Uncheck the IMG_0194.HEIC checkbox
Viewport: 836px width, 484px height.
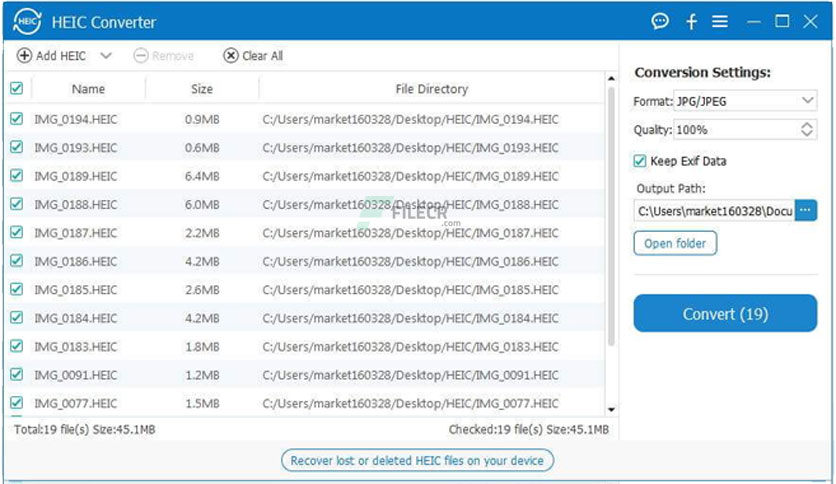point(17,118)
